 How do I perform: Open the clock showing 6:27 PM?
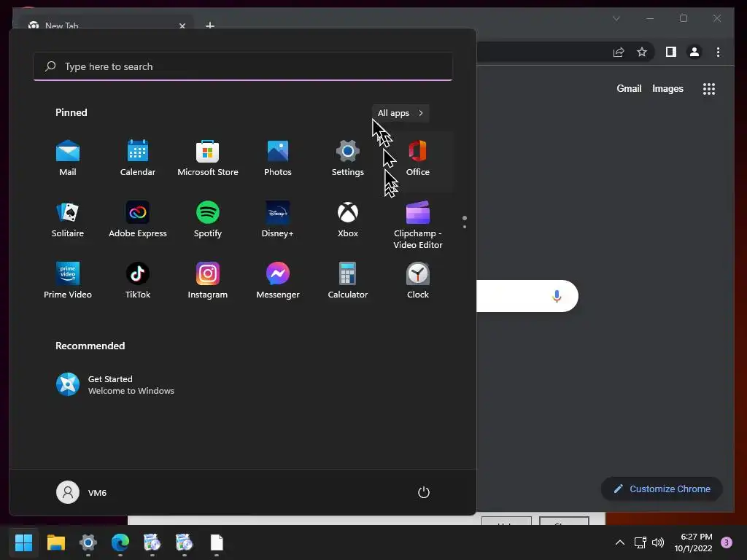pyautogui.click(x=694, y=542)
